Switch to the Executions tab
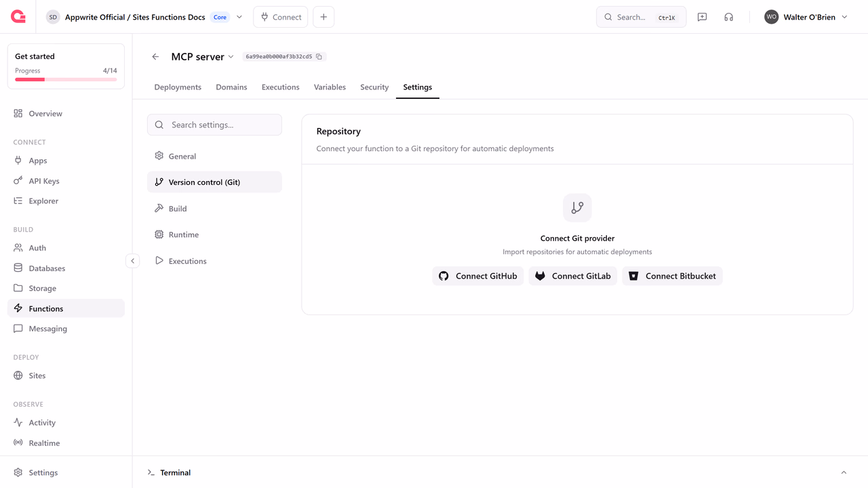868x488 pixels. click(281, 87)
